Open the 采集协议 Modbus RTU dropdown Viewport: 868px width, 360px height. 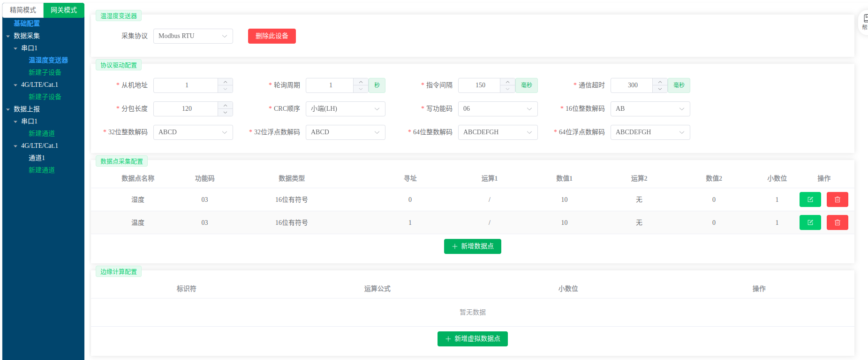pos(193,36)
